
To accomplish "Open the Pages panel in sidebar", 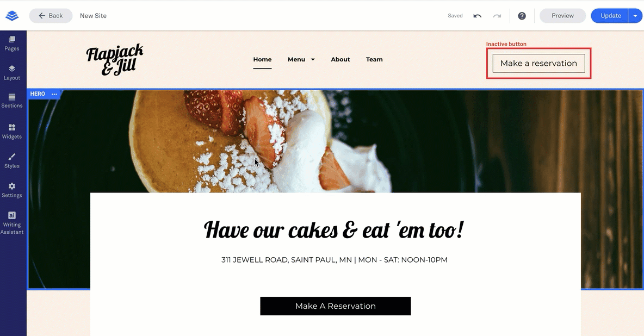I will (x=12, y=43).
